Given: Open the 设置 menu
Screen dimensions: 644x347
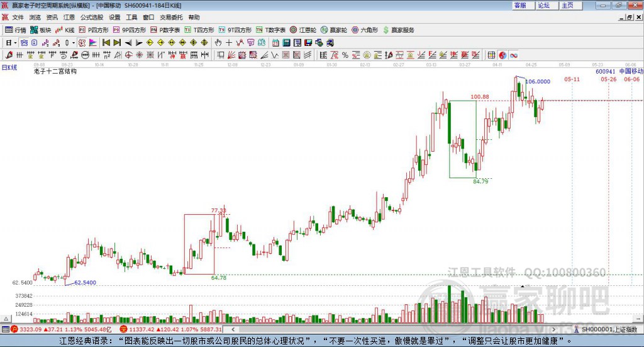Looking at the screenshot, I should (x=114, y=17).
